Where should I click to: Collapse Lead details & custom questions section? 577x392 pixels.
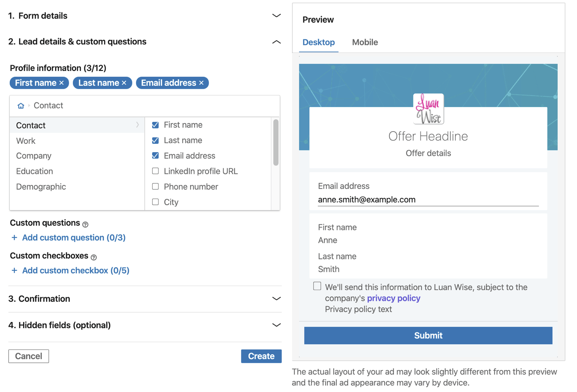coord(276,42)
